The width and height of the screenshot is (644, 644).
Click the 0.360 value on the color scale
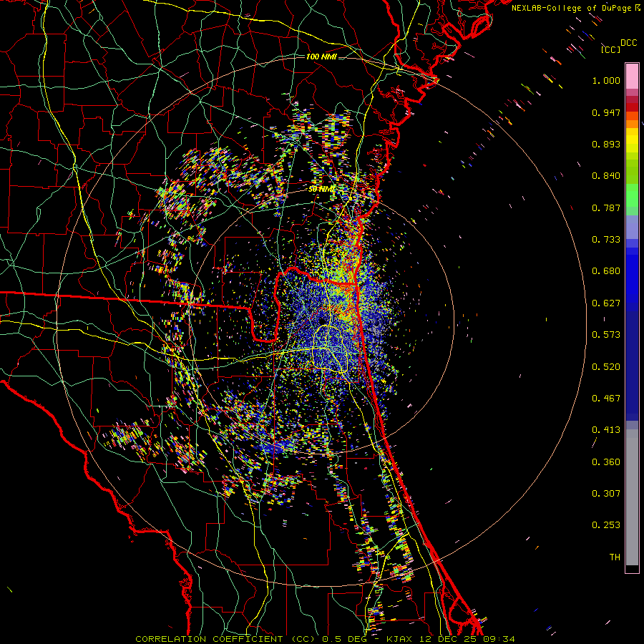click(606, 462)
